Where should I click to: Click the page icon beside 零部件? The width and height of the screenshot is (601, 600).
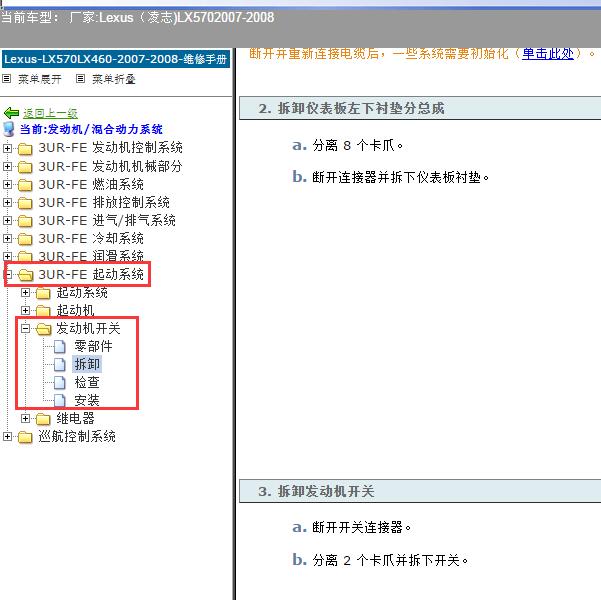click(x=59, y=346)
